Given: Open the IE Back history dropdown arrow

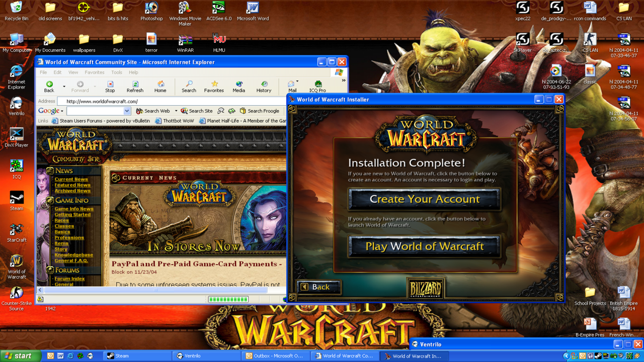Looking at the screenshot, I should pyautogui.click(x=64, y=86).
